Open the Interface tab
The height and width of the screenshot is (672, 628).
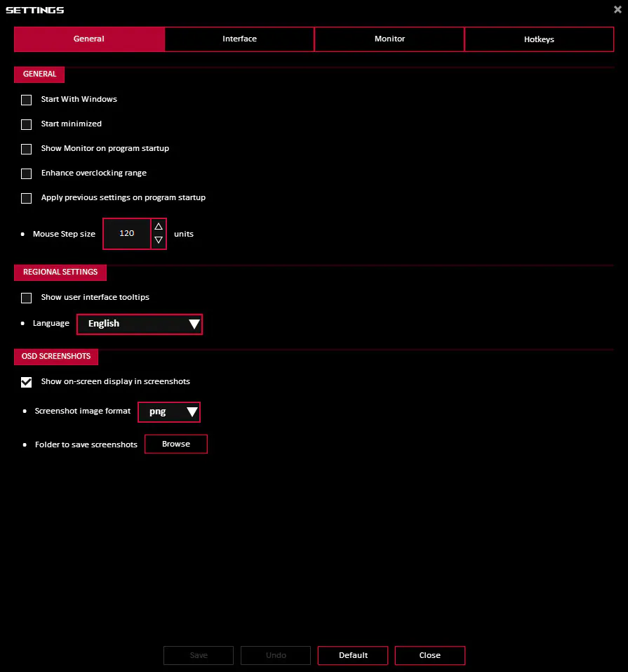(239, 39)
